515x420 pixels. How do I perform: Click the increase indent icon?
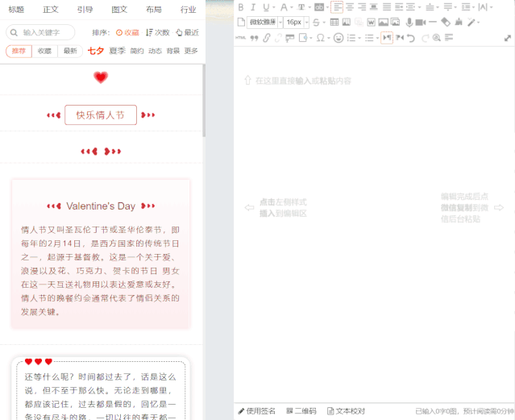399,7
